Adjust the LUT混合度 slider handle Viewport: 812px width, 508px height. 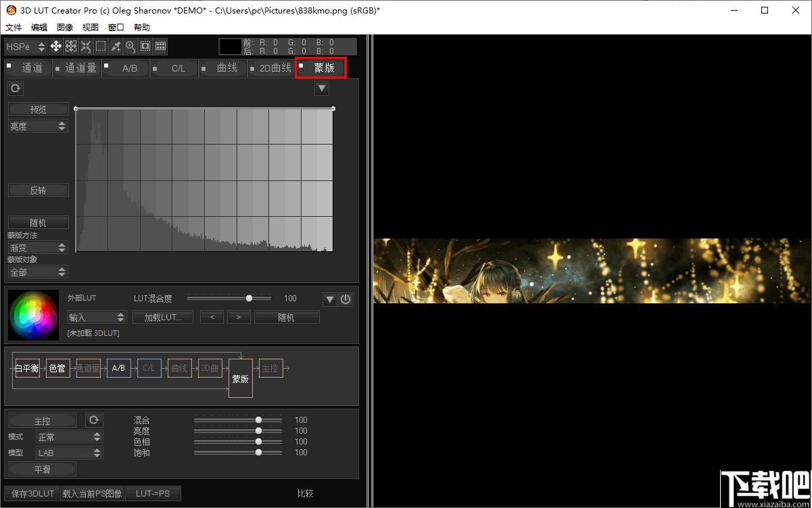(x=249, y=298)
